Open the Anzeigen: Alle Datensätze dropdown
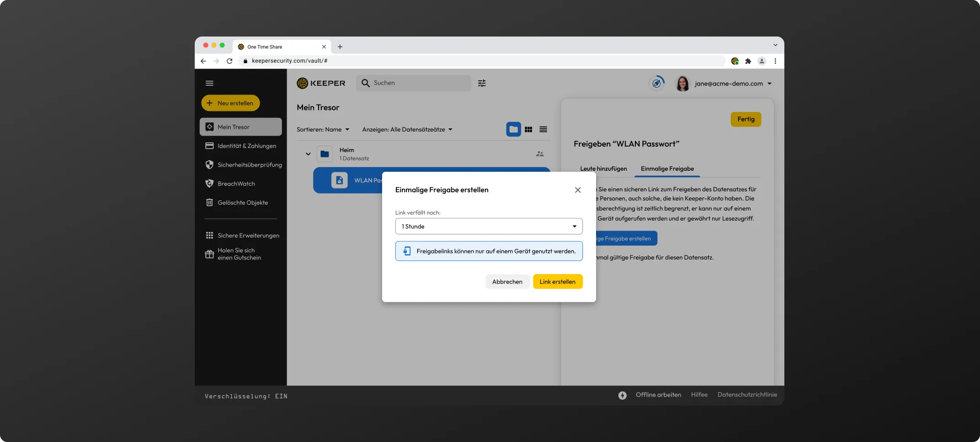980x442 pixels. click(x=407, y=130)
